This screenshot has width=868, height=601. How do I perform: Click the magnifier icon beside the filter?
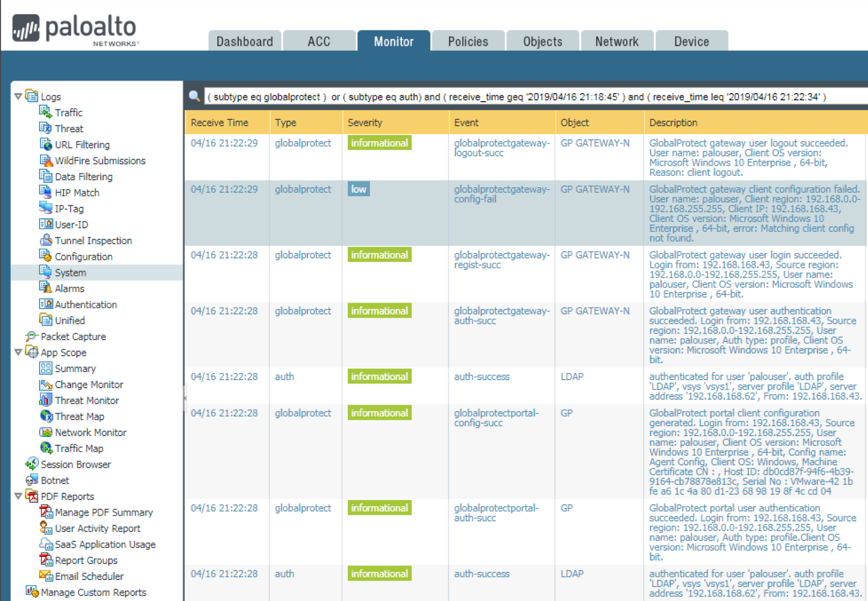(x=194, y=96)
